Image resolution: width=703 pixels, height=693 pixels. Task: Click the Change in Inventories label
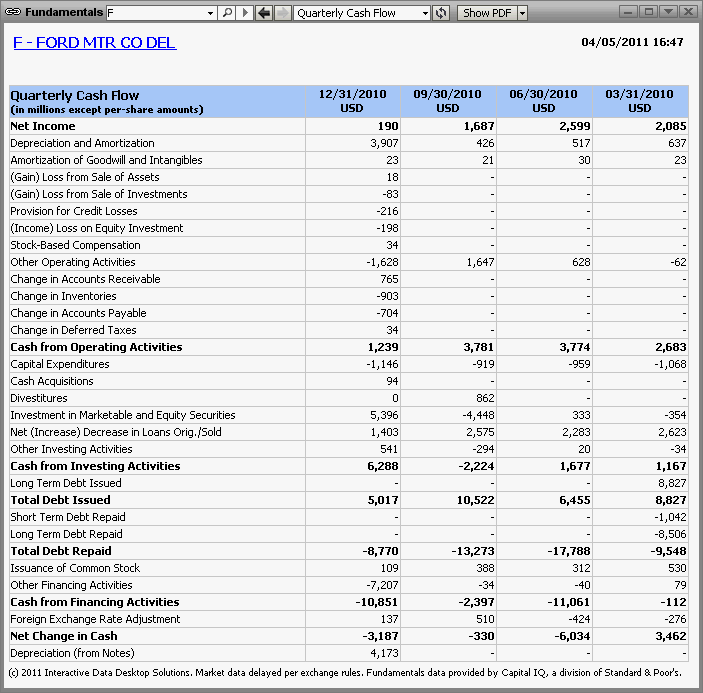coord(63,296)
